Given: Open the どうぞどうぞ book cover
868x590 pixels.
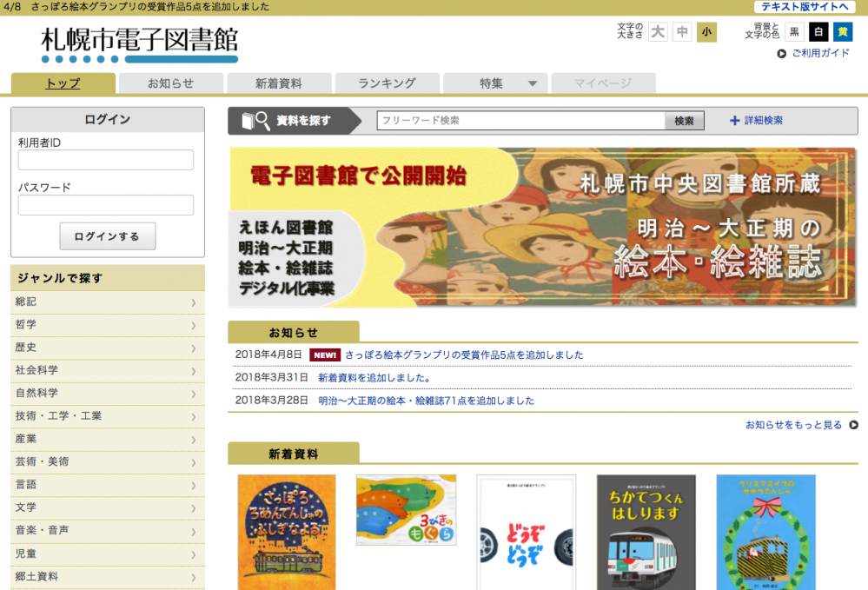Looking at the screenshot, I should point(527,533).
